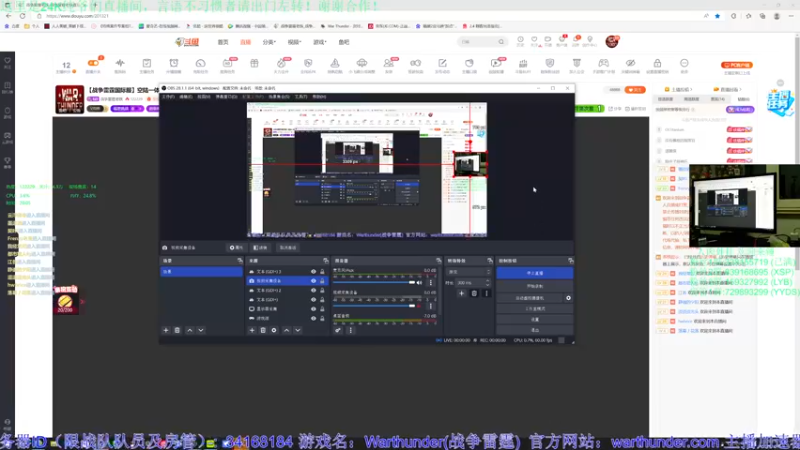The image size is (800, 450).
Task: Open advanced audio properties icon in mixer footer
Action: pos(338,331)
